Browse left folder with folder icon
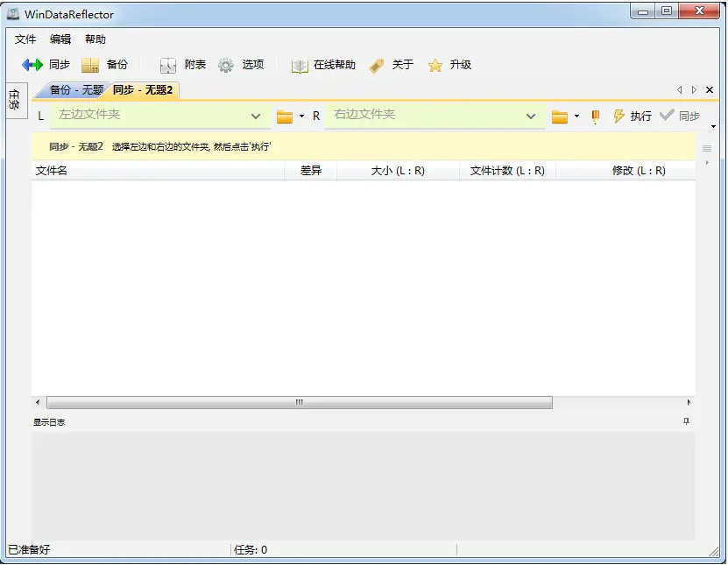Image resolution: width=728 pixels, height=565 pixels. (285, 117)
